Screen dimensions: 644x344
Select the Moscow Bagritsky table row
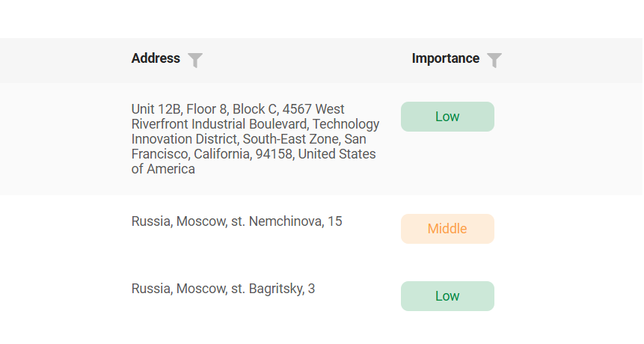(321, 296)
